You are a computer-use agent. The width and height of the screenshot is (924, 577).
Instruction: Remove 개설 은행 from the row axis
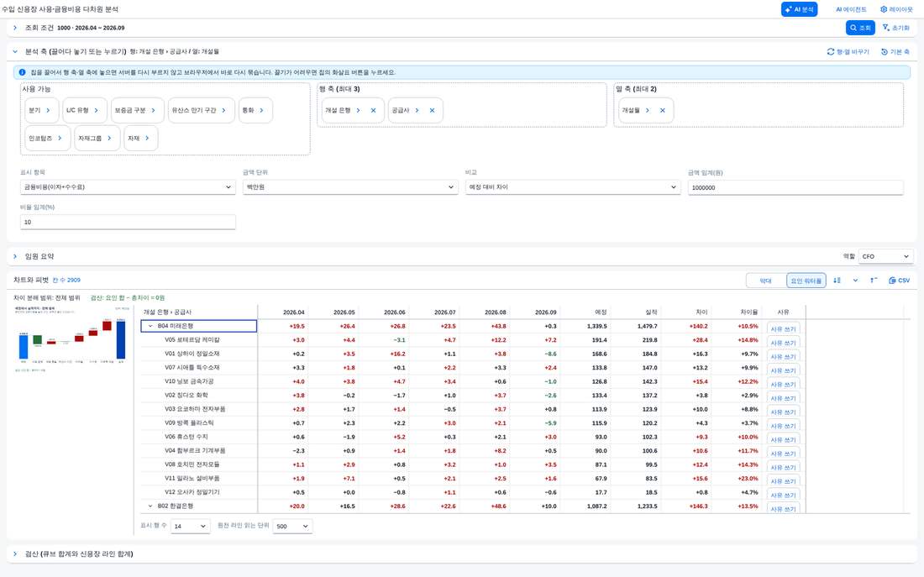374,110
